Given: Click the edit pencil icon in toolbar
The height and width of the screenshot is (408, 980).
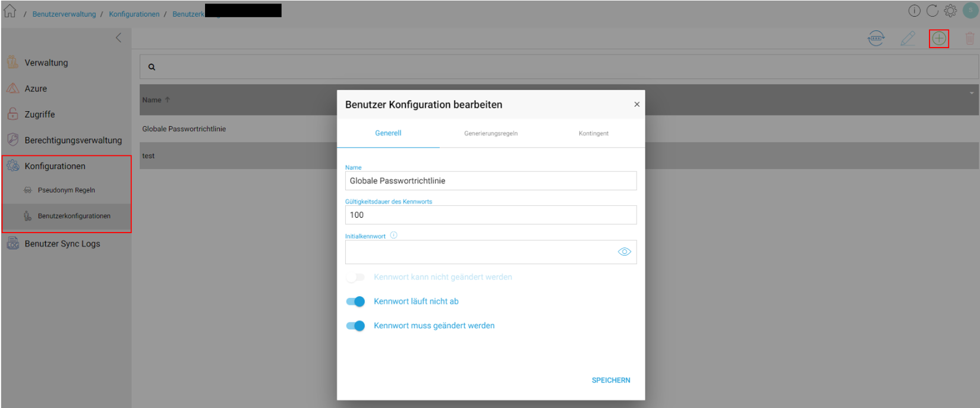Looking at the screenshot, I should tap(907, 39).
